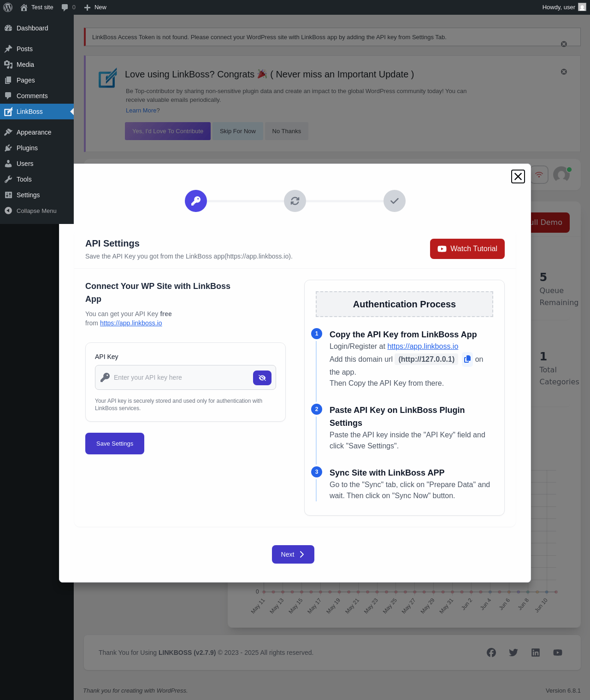Click the New content button
Viewport: 590px width, 700px height.
click(95, 7)
